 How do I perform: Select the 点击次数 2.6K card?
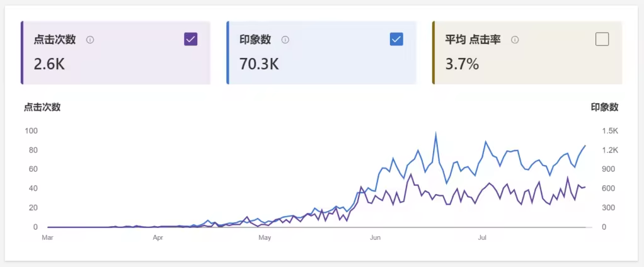point(115,53)
